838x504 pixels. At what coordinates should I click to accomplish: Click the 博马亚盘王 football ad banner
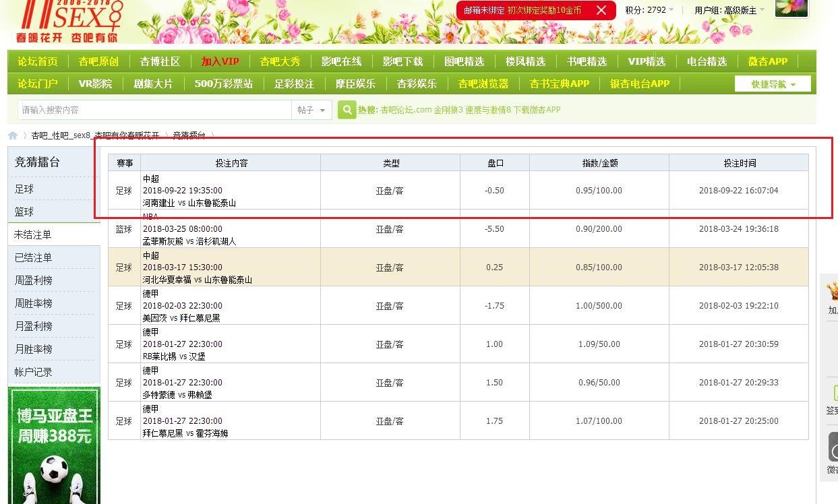coord(54,445)
